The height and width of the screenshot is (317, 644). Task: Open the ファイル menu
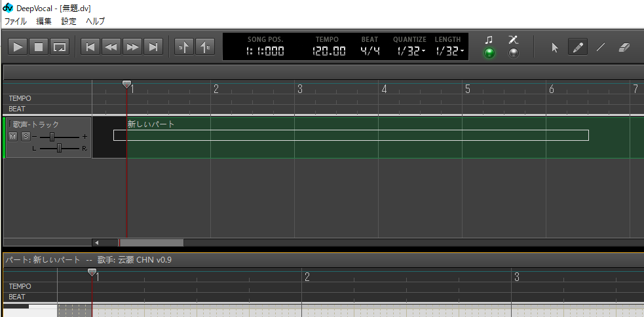[16, 22]
